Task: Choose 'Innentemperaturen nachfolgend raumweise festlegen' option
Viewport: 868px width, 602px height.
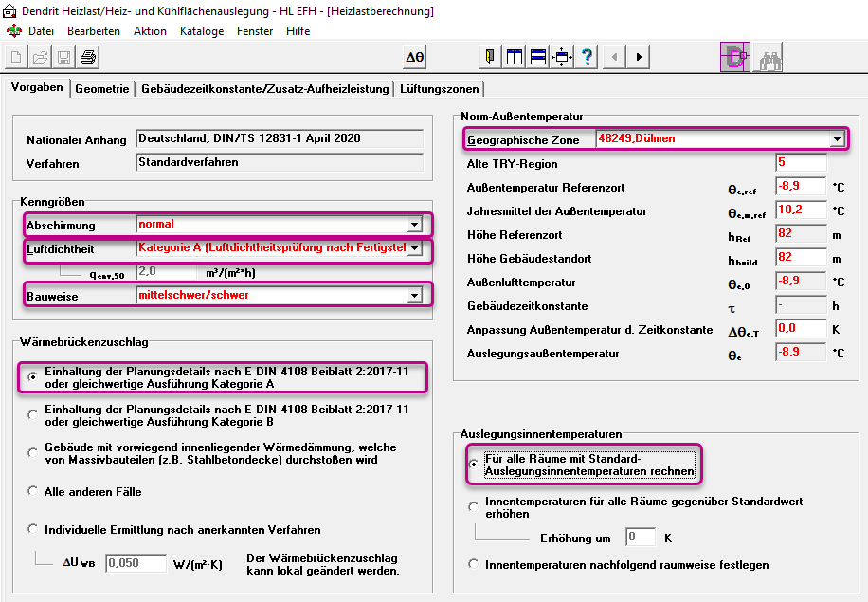Action: coord(473,564)
